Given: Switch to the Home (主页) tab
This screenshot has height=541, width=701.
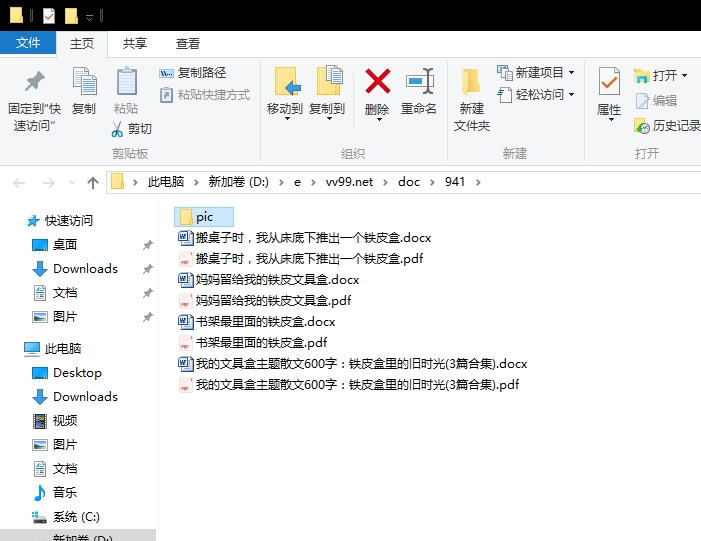Looking at the screenshot, I should coord(82,43).
